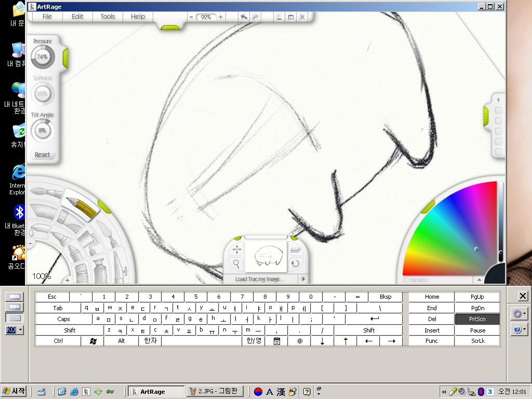Toggle the left Shift key
This screenshot has width=532, height=399.
coord(70,330)
